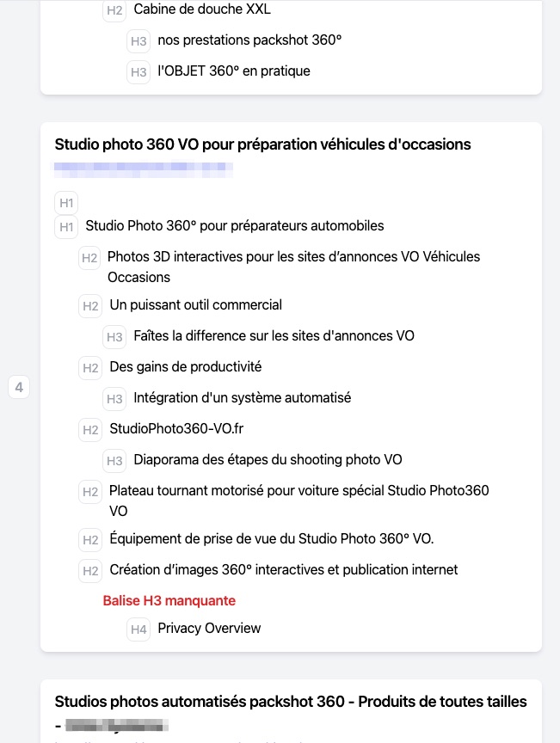Click the Balise H3 manquante warning
Screen dimensions: 560x743
(169, 600)
